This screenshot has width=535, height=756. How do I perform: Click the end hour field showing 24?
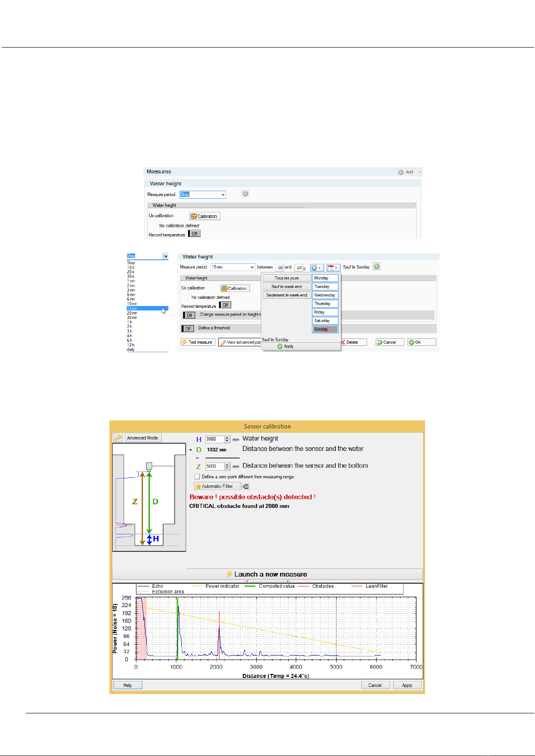coord(299,267)
